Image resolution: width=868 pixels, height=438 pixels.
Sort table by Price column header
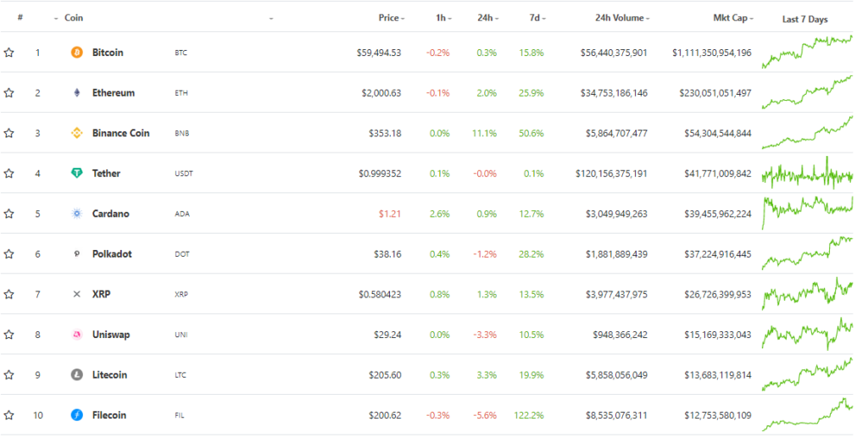(392, 18)
